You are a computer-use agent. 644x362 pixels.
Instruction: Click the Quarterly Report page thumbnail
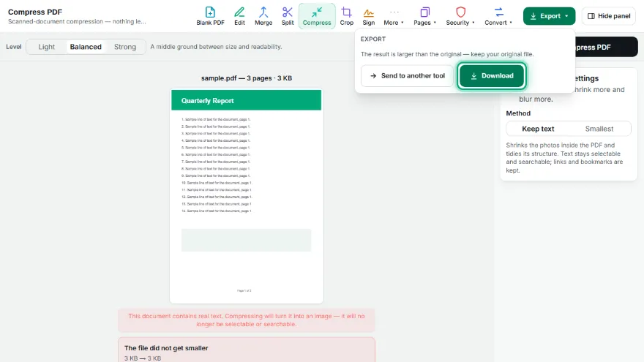[x=247, y=197]
